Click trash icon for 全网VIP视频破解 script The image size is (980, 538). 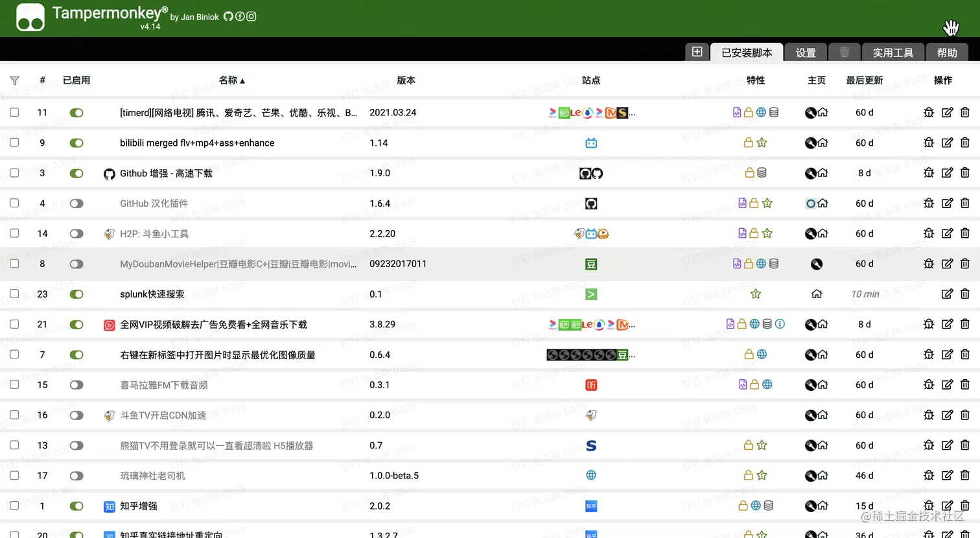[x=965, y=324]
